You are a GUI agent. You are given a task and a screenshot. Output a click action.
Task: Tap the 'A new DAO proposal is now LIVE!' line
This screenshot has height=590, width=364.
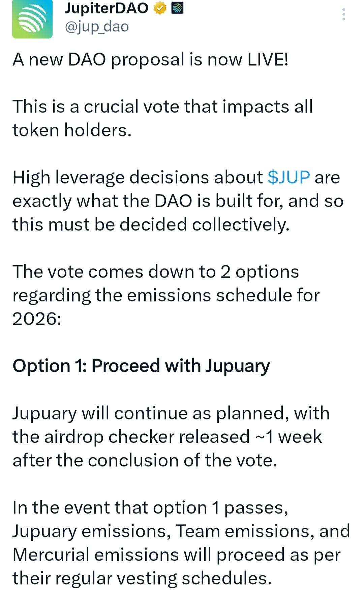(150, 60)
